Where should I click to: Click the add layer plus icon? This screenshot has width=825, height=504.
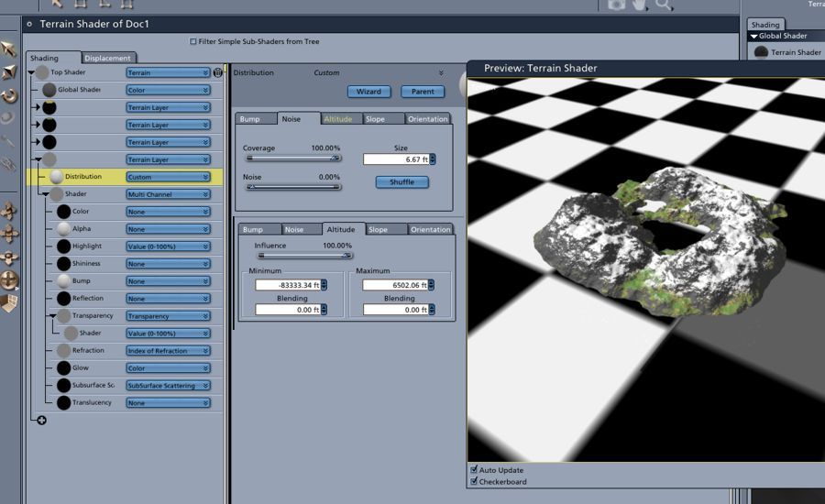pyautogui.click(x=41, y=421)
